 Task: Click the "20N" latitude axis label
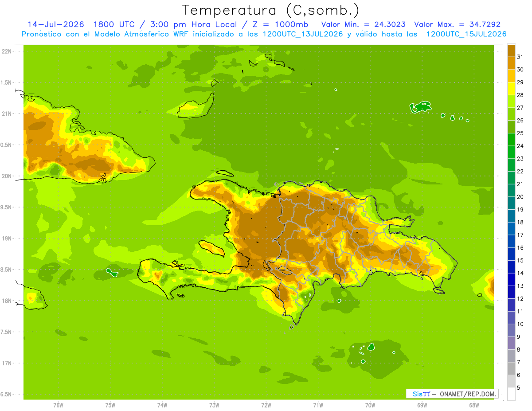point(7,176)
